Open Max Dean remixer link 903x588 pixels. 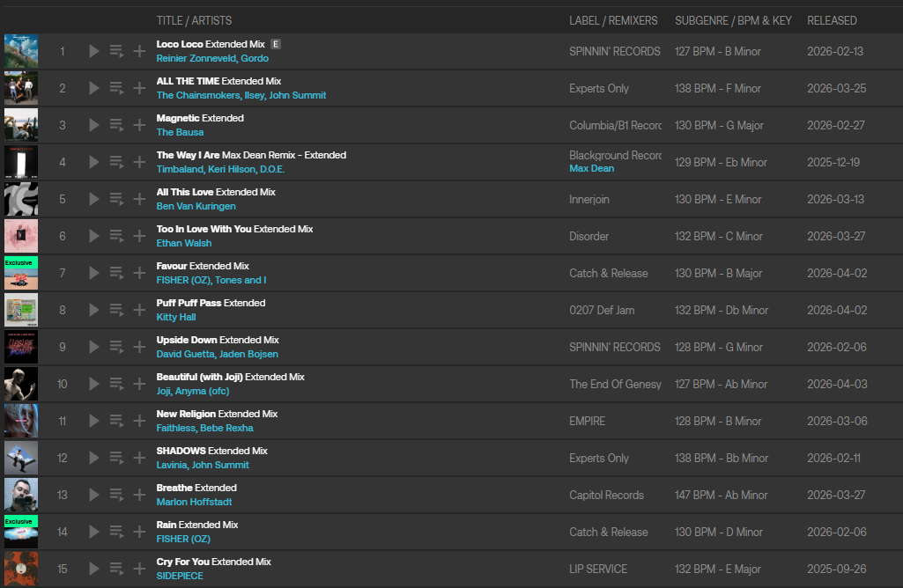click(x=591, y=168)
